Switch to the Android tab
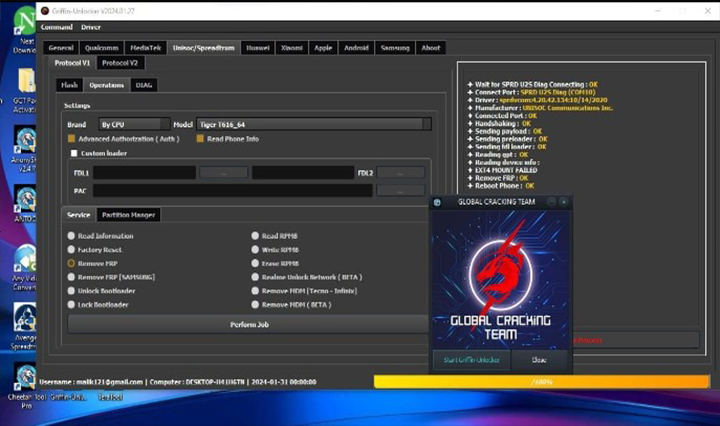 click(356, 48)
